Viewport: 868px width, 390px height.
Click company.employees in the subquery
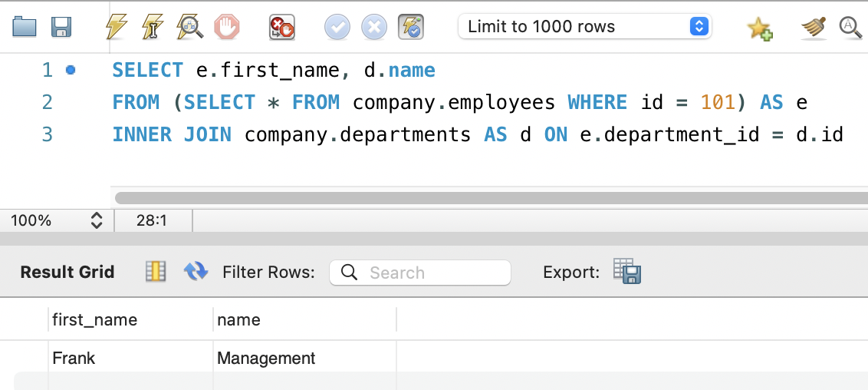[454, 102]
